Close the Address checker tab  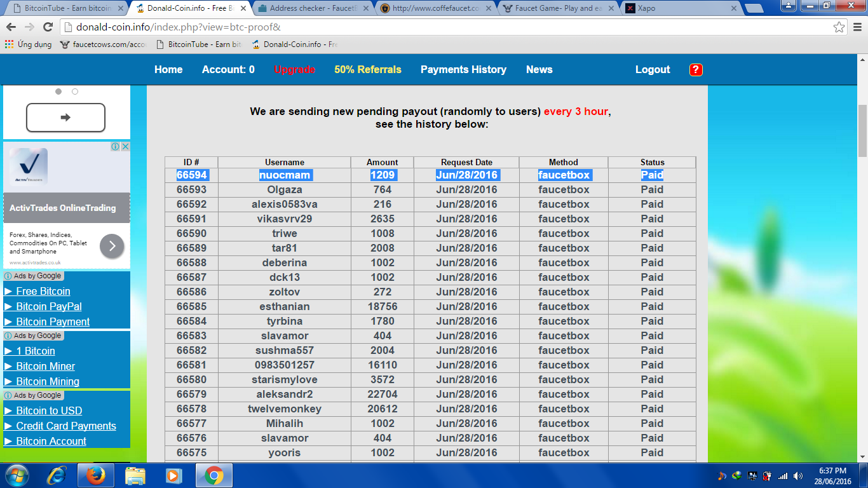point(366,9)
